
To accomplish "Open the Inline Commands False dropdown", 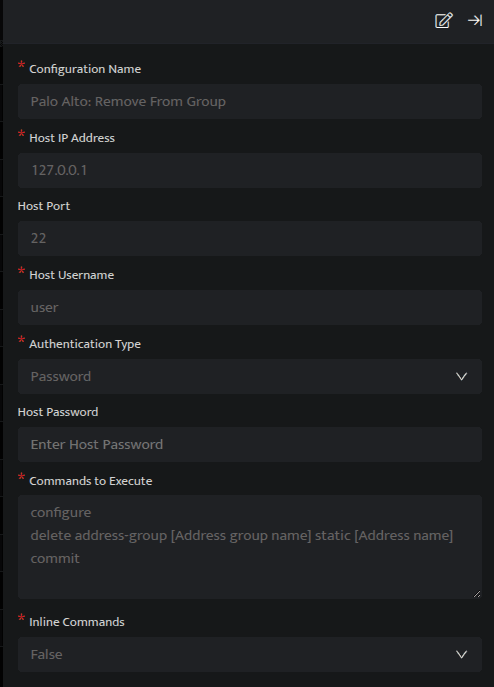I will [x=250, y=655].
